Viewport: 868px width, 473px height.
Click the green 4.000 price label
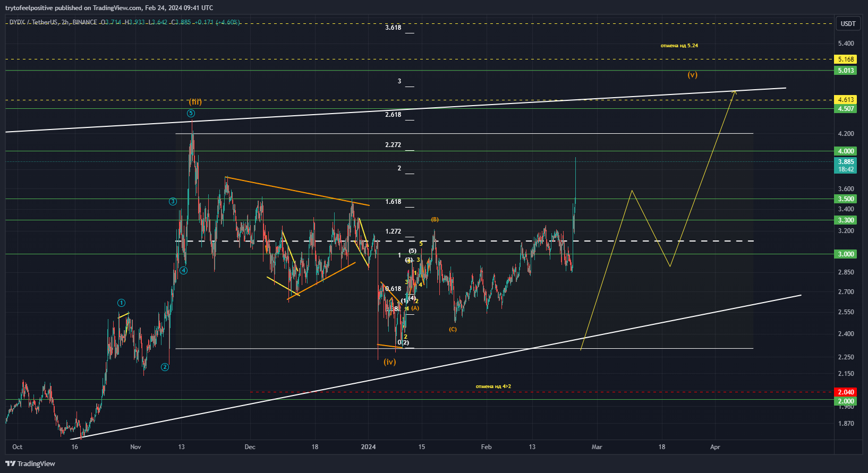846,151
